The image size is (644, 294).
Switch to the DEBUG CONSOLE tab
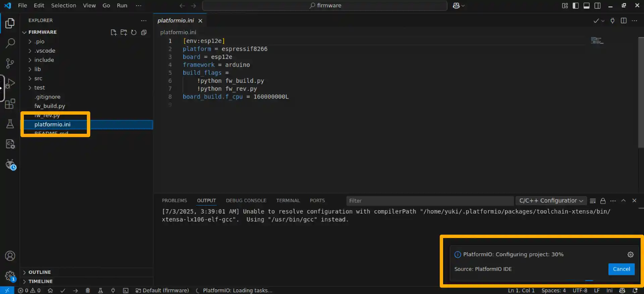(x=246, y=200)
